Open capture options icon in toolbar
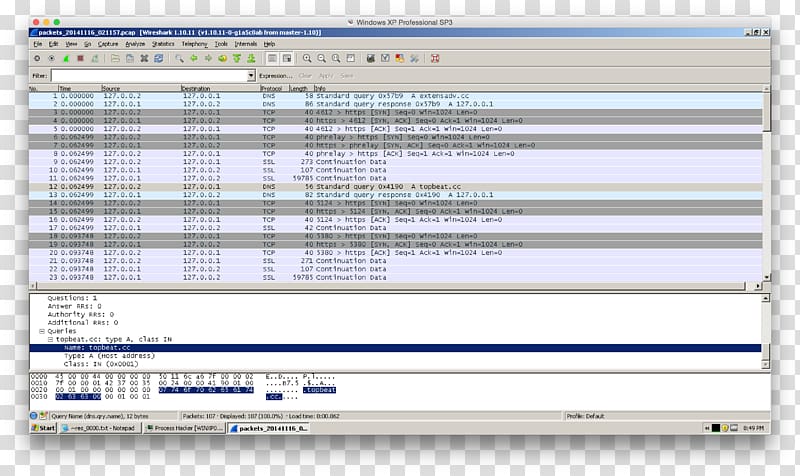Image resolution: width=800 pixels, height=476 pixels. [x=51, y=59]
